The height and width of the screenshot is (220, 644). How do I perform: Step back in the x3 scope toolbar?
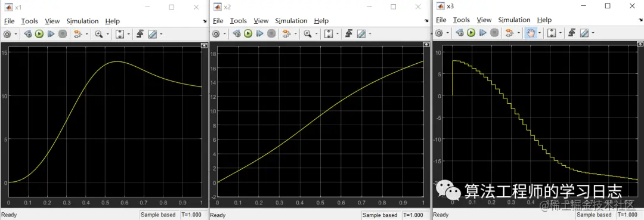[x=460, y=33]
